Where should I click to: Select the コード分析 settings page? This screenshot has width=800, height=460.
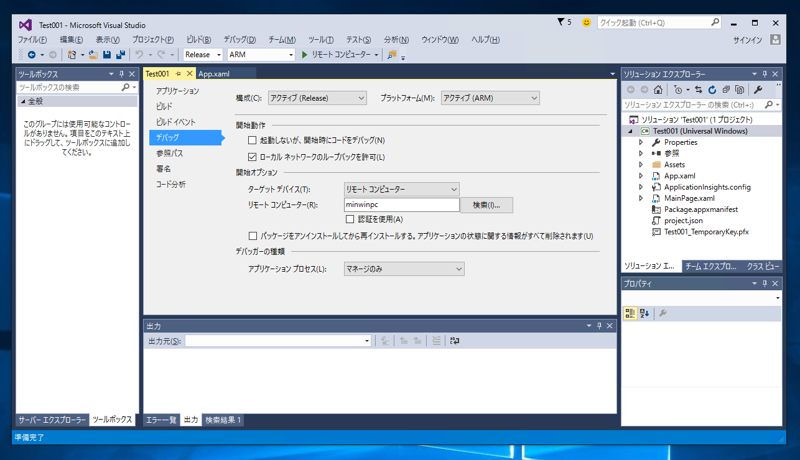click(170, 184)
